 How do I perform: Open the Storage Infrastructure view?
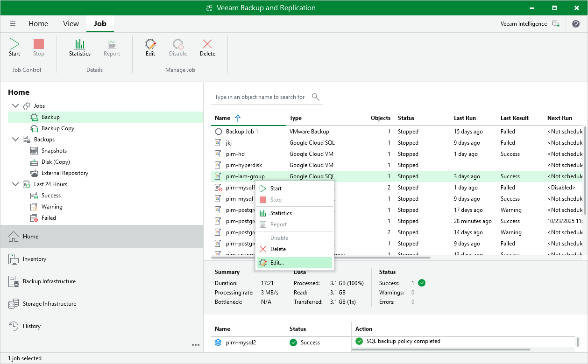(102, 304)
